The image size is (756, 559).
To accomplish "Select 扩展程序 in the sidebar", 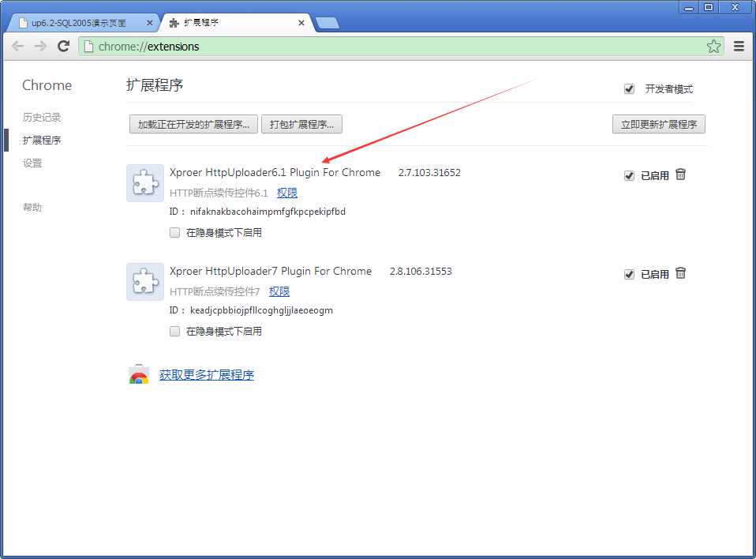I will (x=42, y=141).
